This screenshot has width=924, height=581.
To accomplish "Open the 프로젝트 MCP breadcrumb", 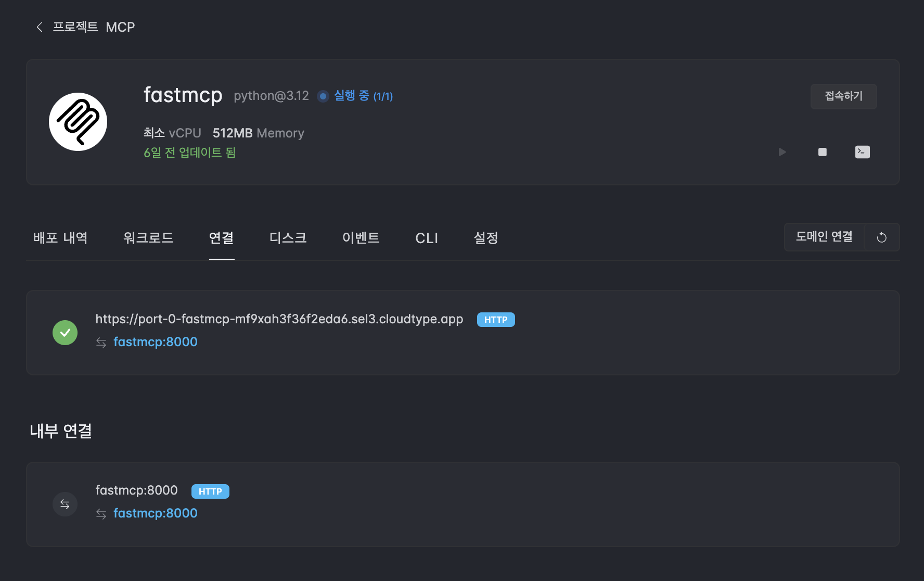I will (x=94, y=27).
